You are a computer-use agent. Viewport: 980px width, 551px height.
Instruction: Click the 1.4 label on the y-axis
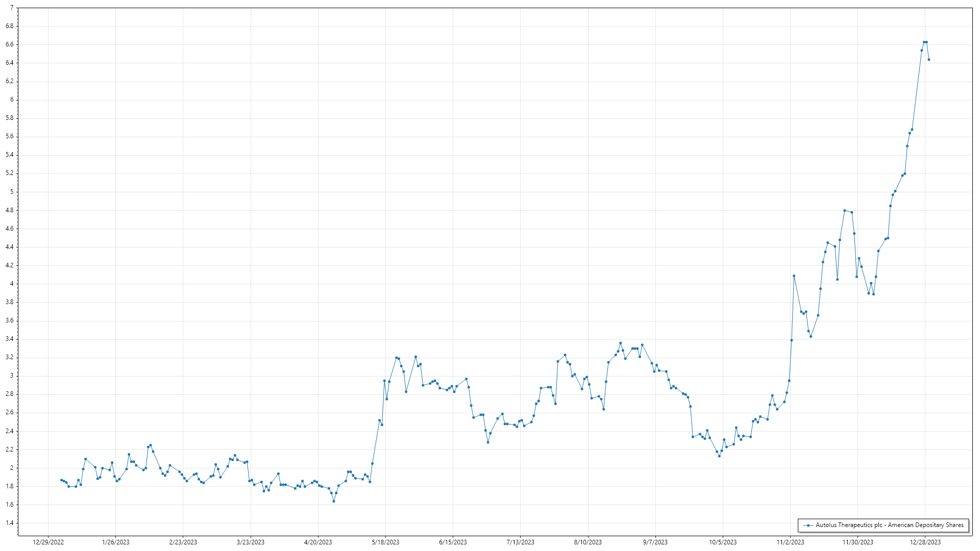[10, 523]
